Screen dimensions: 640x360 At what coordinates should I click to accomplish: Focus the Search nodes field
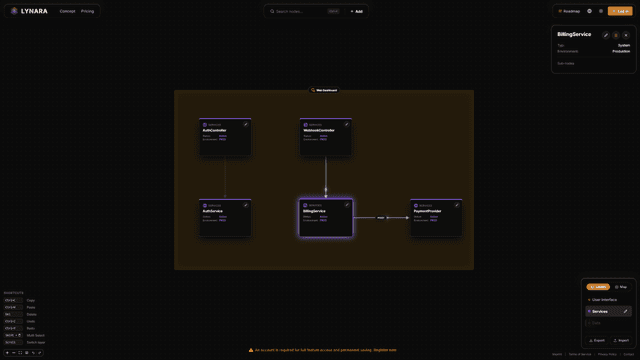coord(304,11)
